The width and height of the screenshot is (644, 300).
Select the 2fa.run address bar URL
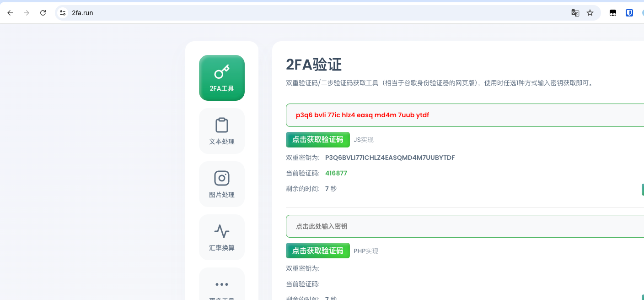pyautogui.click(x=82, y=13)
